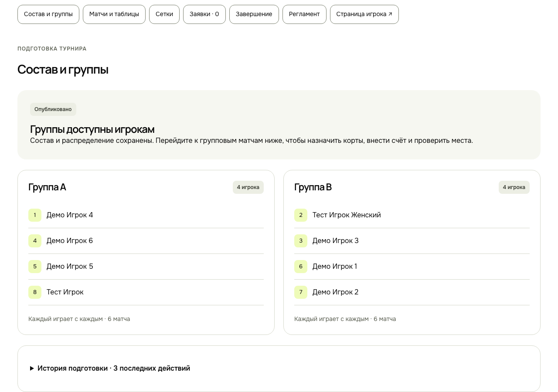
Task: Click seed number 1 badge
Action: point(35,215)
